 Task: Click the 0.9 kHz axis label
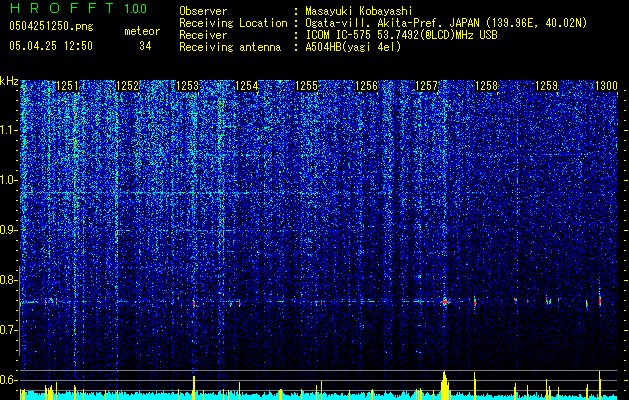click(x=9, y=230)
